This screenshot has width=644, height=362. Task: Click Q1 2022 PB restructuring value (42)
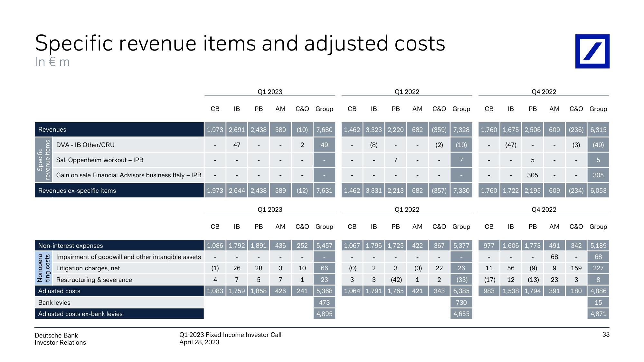tap(396, 280)
